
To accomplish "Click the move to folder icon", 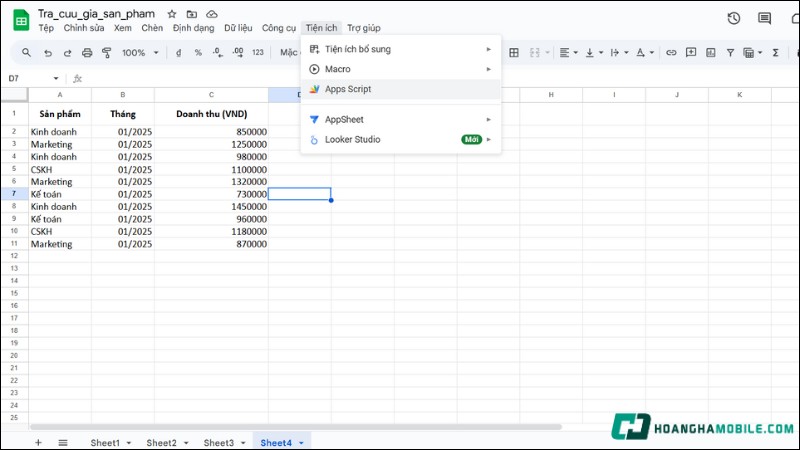I will coord(191,14).
